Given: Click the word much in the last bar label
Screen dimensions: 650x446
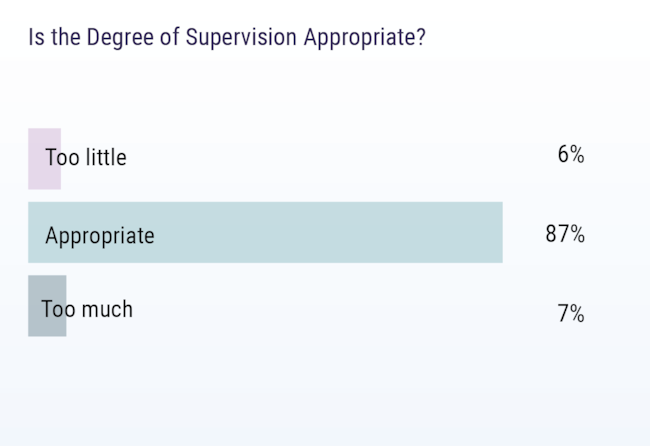Looking at the screenshot, I should (x=107, y=309).
